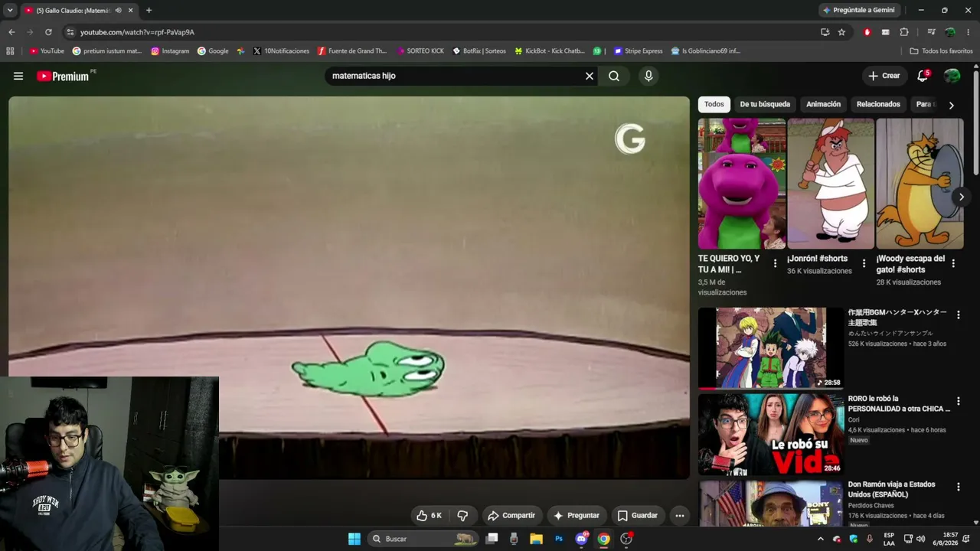This screenshot has width=980, height=551.
Task: Show hidden system tray icons
Action: (821, 539)
